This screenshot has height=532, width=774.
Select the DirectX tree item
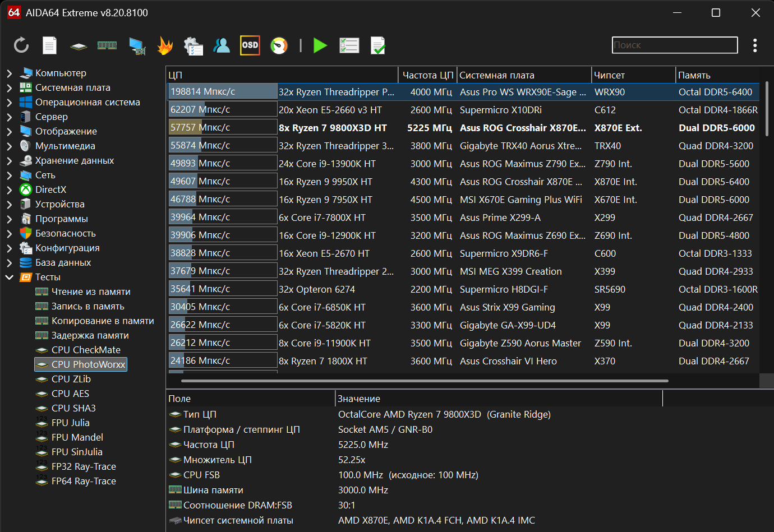[x=50, y=189]
